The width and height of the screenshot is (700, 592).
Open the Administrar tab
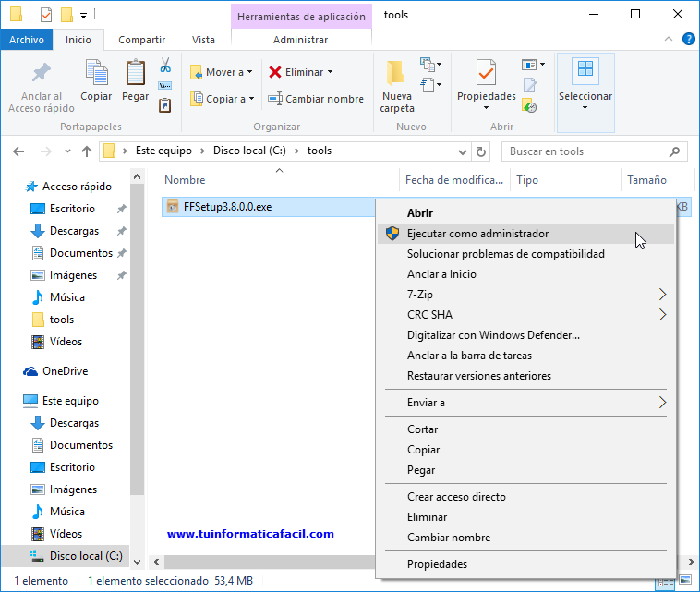click(x=301, y=40)
